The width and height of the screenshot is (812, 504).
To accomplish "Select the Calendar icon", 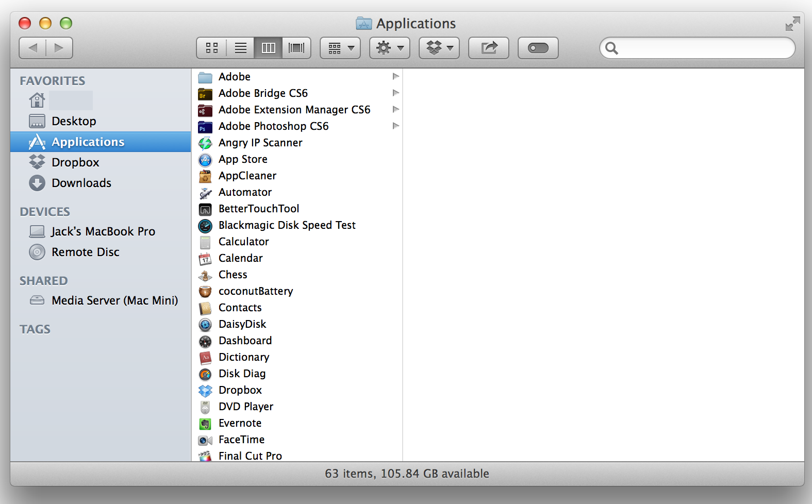I will click(205, 259).
